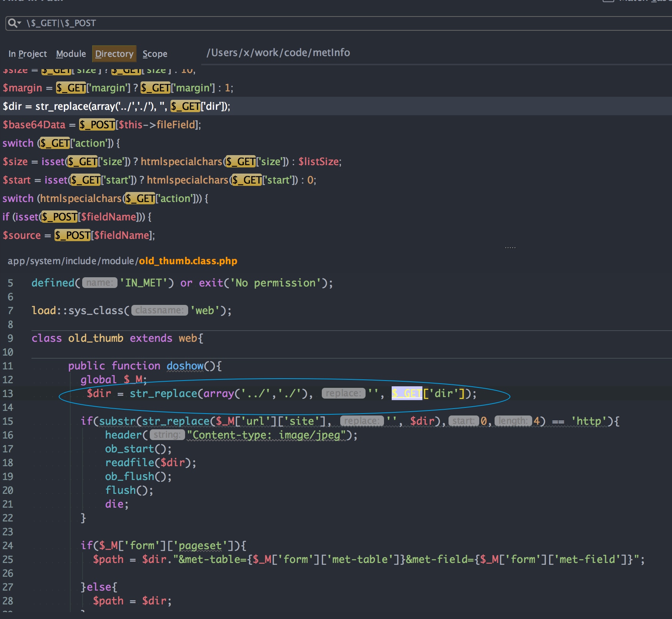The image size is (672, 619).
Task: Click the splitter dots above preview
Action: (510, 248)
